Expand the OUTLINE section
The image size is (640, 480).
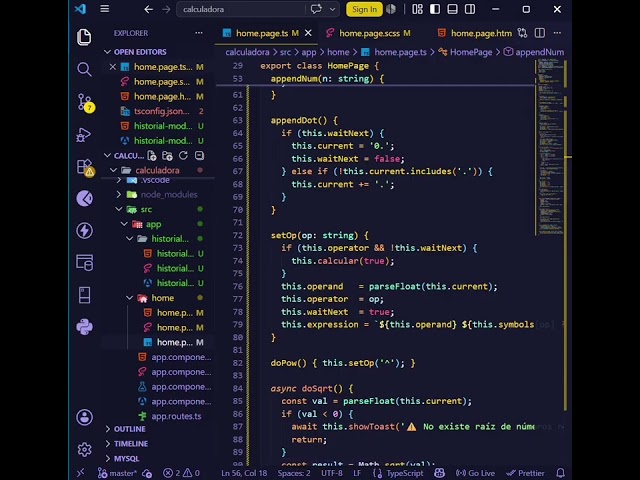(x=108, y=429)
